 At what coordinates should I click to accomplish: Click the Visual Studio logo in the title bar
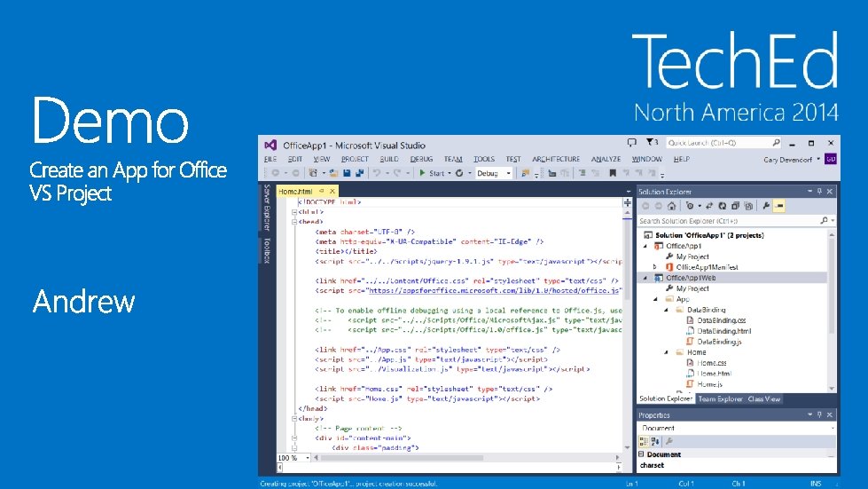(x=270, y=145)
